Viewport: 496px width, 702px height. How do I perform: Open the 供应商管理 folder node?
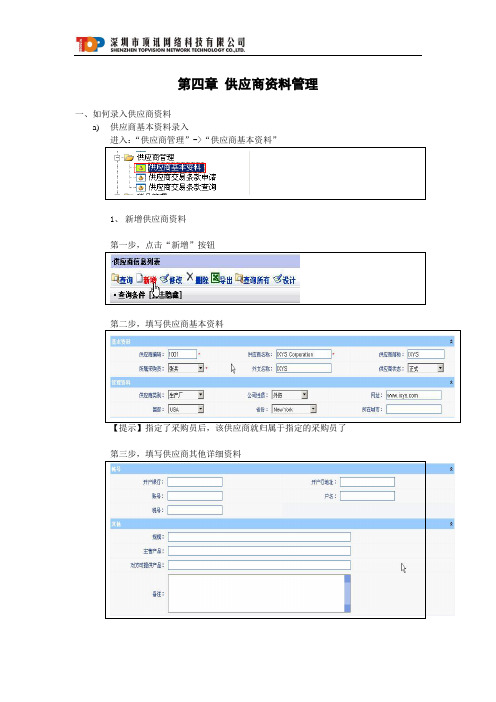coord(155,158)
